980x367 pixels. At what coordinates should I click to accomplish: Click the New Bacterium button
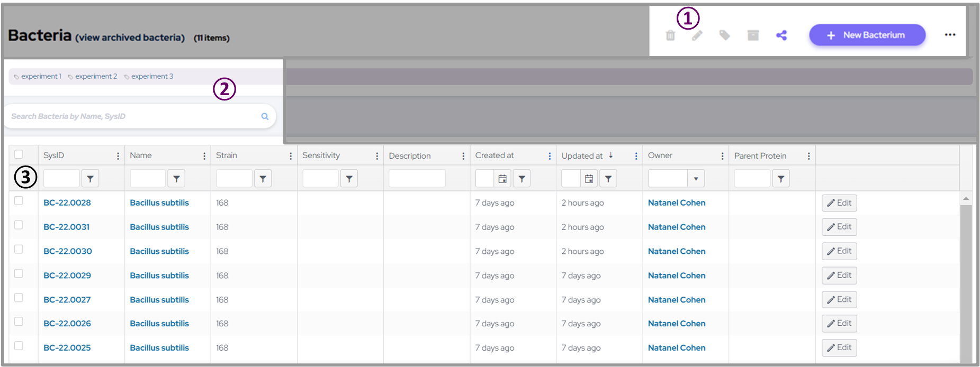pos(867,35)
